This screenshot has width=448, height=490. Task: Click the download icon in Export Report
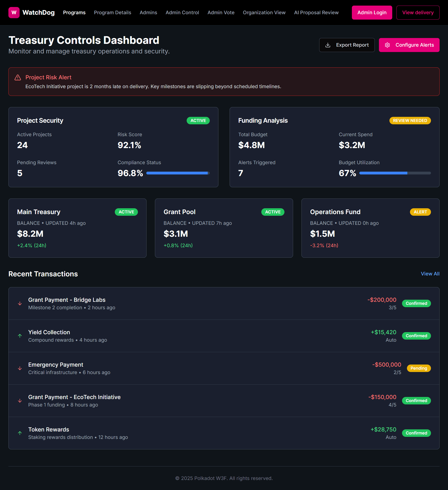pyautogui.click(x=328, y=45)
